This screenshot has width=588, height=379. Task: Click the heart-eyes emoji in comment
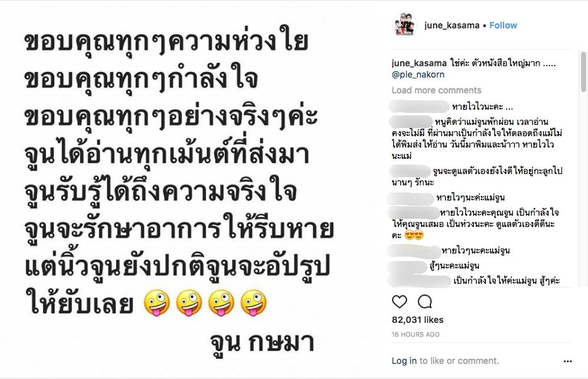tap(414, 235)
